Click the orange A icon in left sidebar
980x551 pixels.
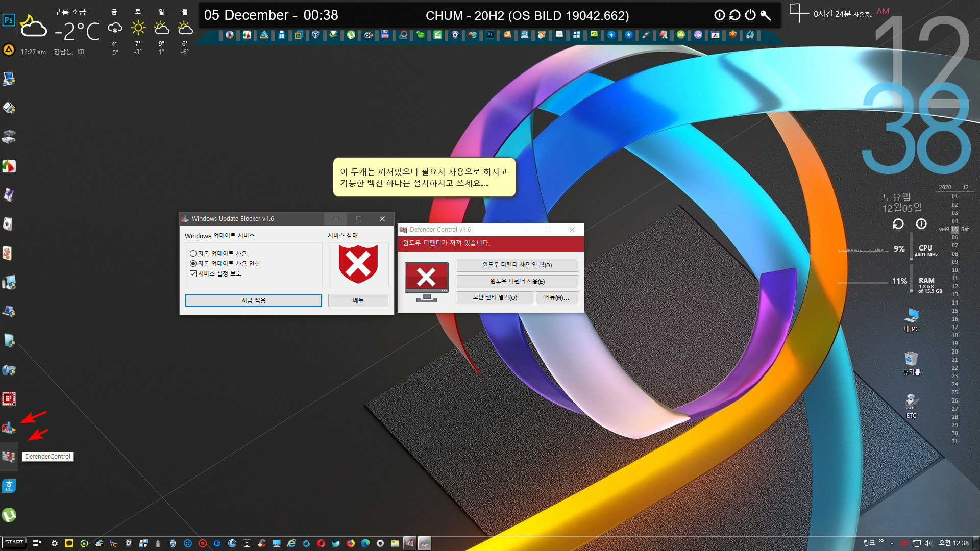click(9, 49)
